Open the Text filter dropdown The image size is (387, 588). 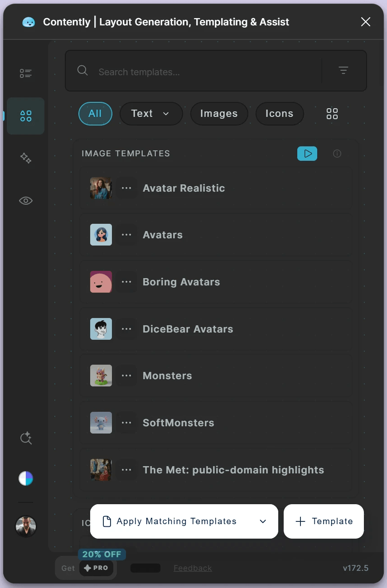click(151, 114)
